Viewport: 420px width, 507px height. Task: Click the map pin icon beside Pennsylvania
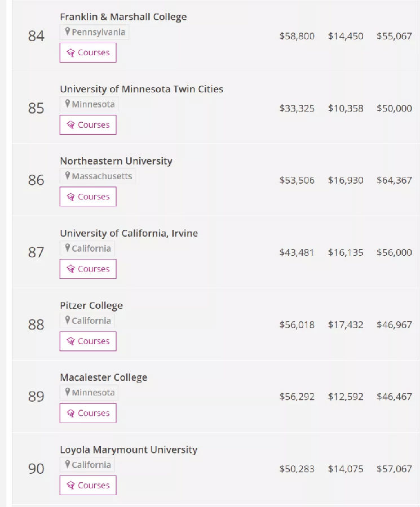pyautogui.click(x=68, y=32)
